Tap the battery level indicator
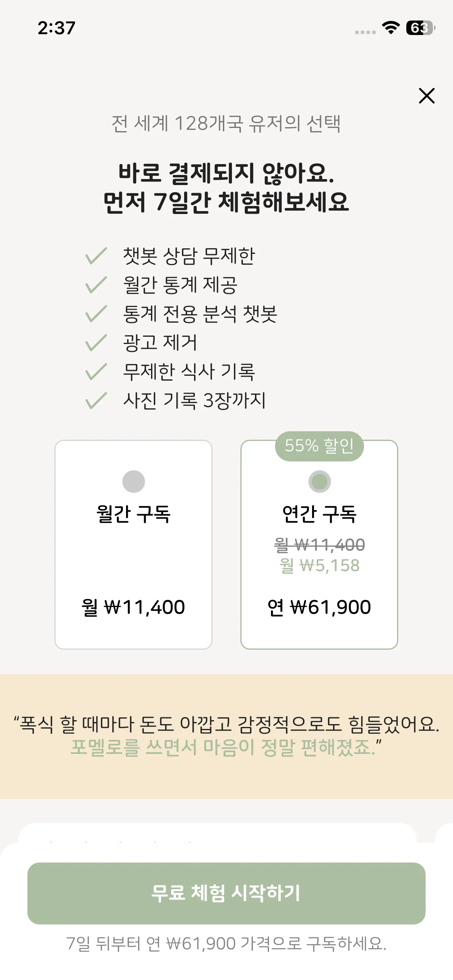Image resolution: width=453 pixels, height=980 pixels. tap(420, 28)
